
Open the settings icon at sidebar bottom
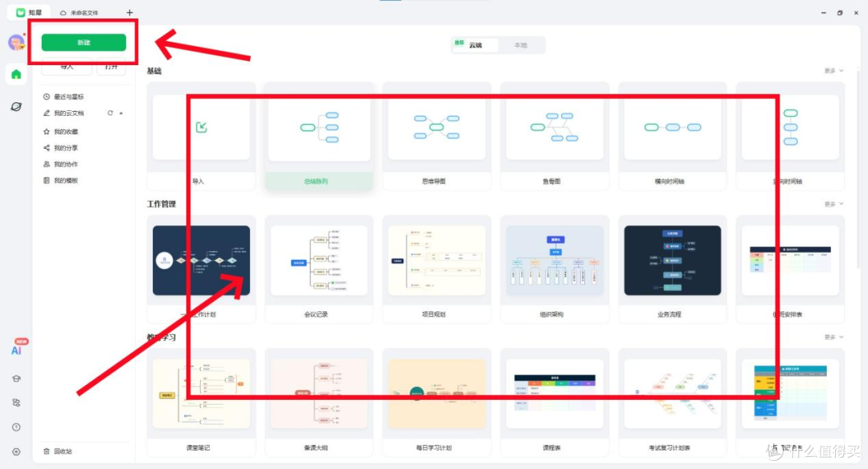pos(16,452)
